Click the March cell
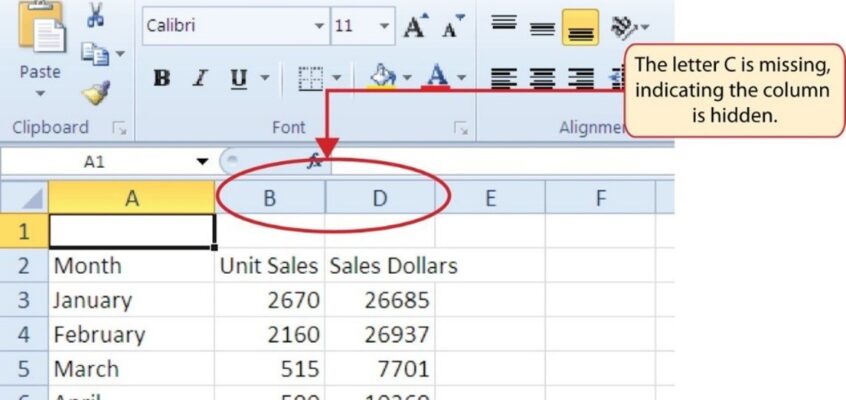Viewport: 846px width, 400px height. pyautogui.click(x=132, y=369)
